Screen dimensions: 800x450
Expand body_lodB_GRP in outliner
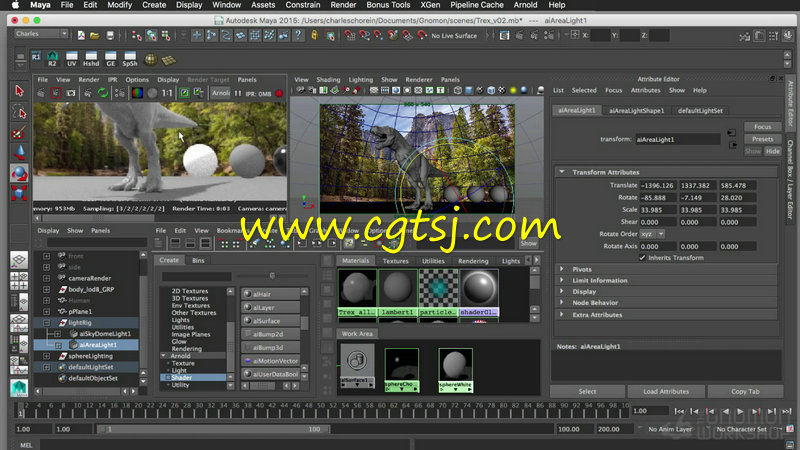pyautogui.click(x=46, y=289)
